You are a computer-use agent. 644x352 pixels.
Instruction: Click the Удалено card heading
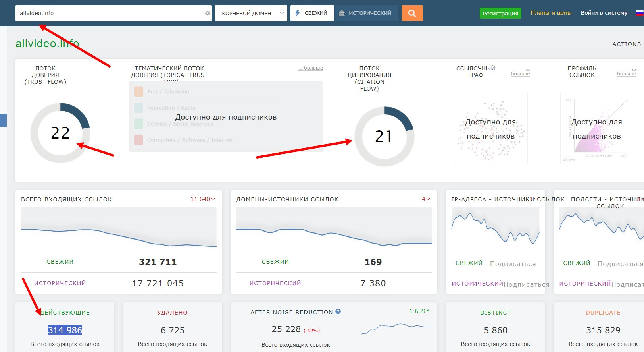[173, 313]
